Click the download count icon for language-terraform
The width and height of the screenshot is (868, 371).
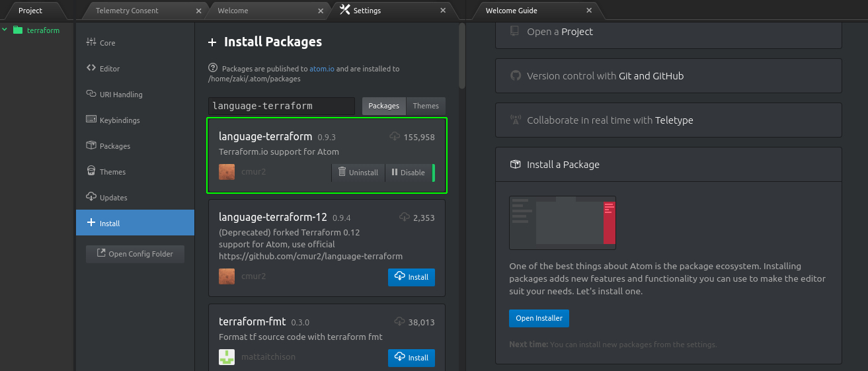(395, 137)
